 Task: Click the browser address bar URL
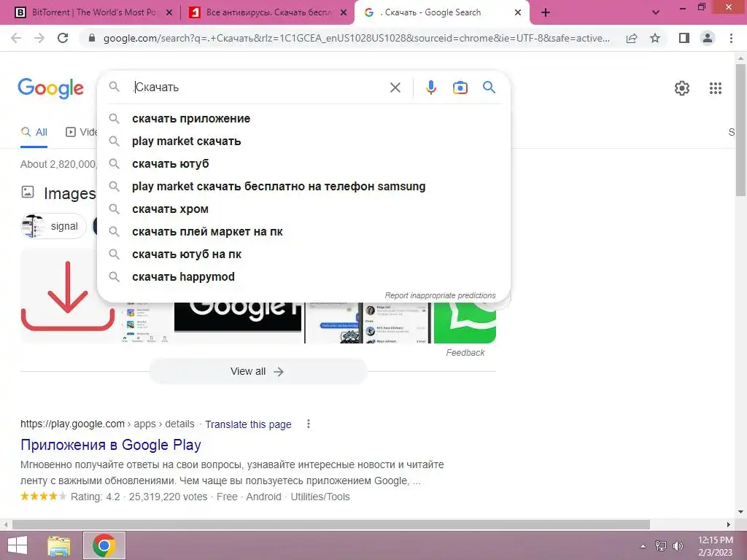pos(356,39)
